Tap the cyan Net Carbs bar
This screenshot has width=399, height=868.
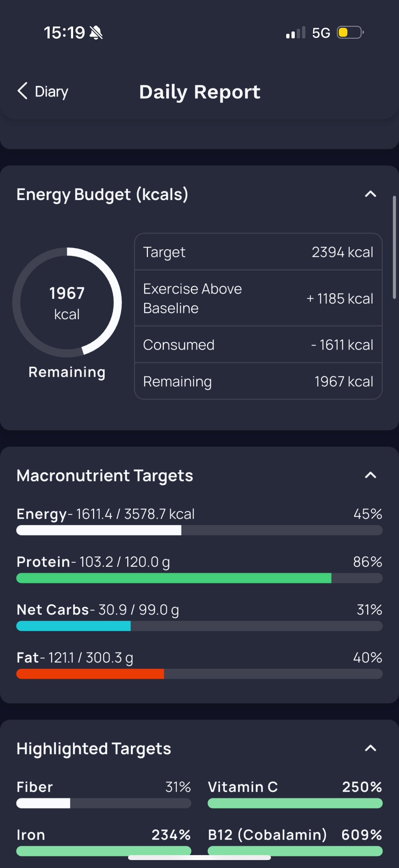pyautogui.click(x=199, y=626)
